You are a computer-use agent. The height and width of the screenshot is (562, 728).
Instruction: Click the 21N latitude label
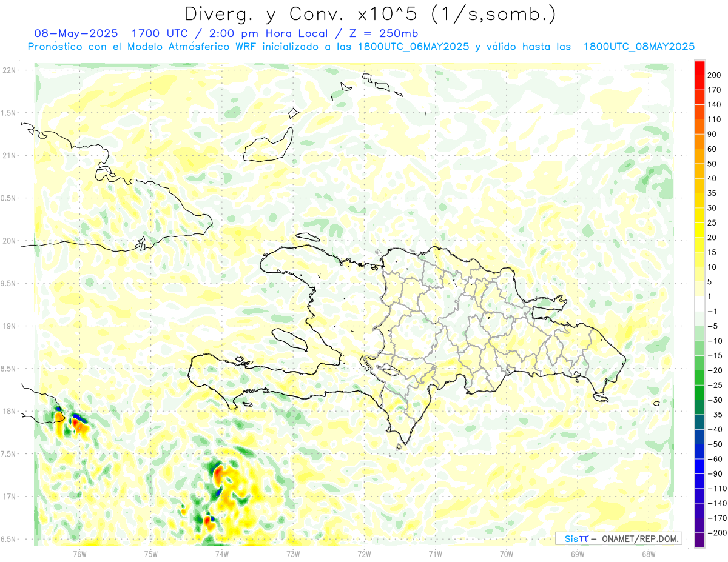pos(9,155)
